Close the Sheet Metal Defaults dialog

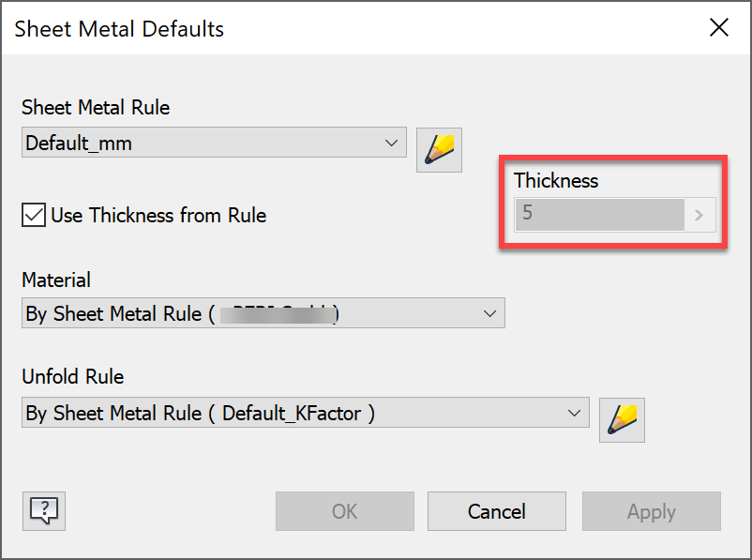[719, 28]
